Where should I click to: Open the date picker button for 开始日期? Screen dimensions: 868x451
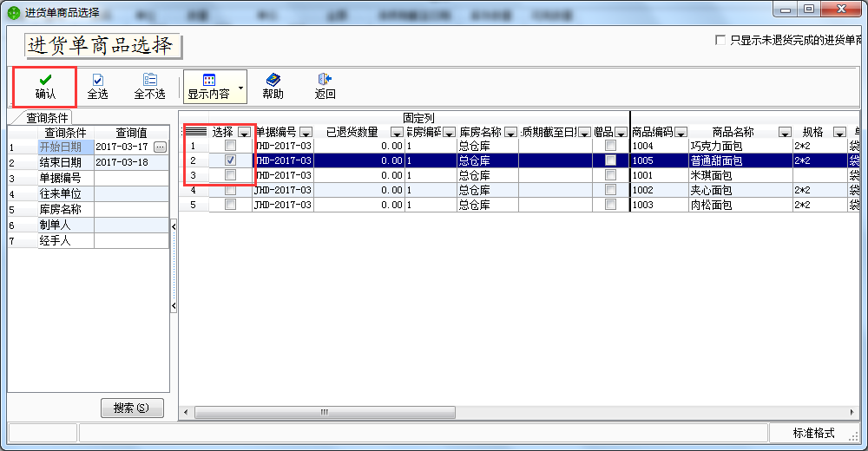[160, 147]
